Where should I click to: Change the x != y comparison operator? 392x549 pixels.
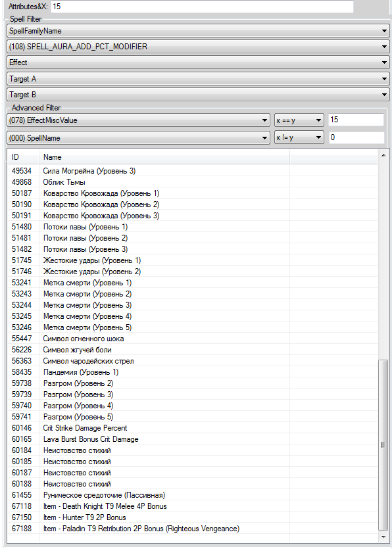[299, 137]
